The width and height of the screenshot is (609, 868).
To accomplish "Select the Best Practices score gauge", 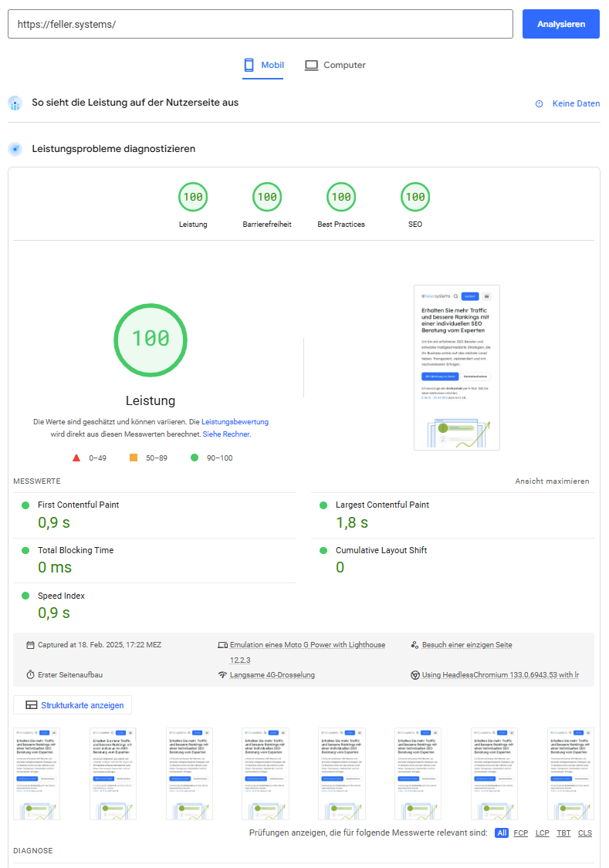I will click(341, 198).
